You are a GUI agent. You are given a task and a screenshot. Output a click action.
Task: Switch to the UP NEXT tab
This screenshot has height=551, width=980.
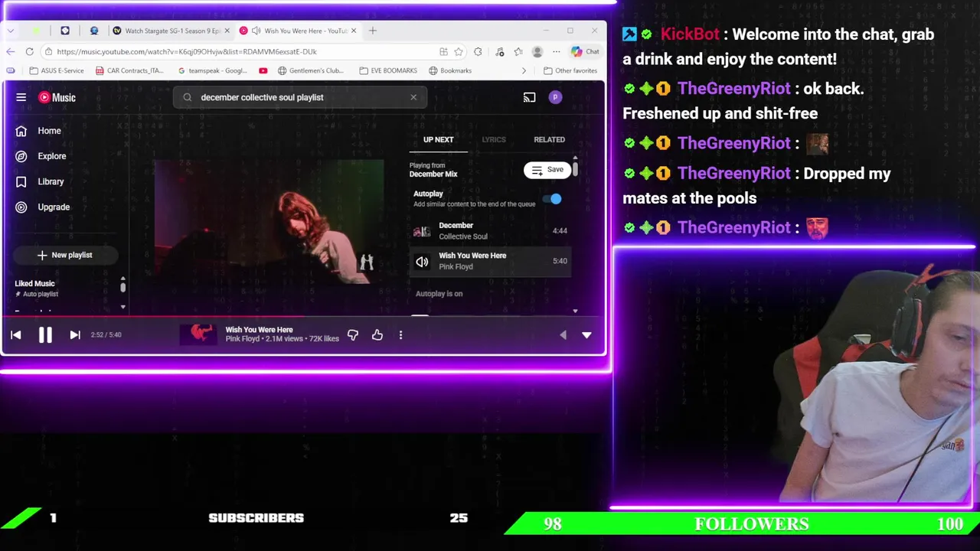439,139
